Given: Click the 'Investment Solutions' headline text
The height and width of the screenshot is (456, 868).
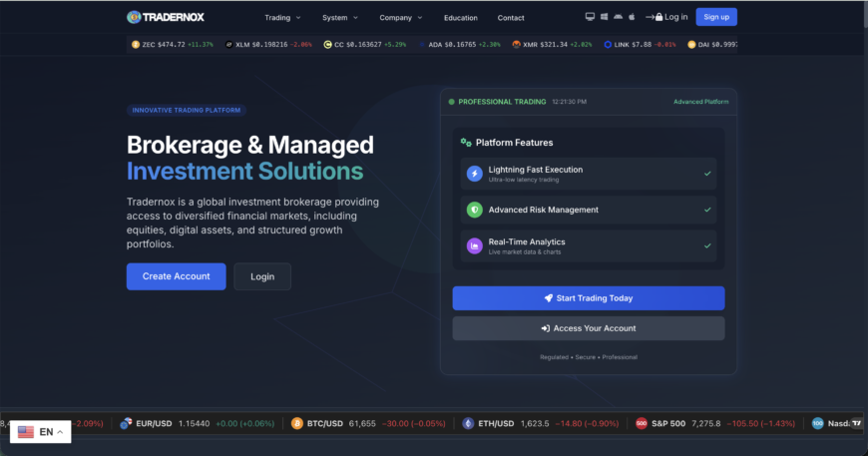Looking at the screenshot, I should 244,171.
